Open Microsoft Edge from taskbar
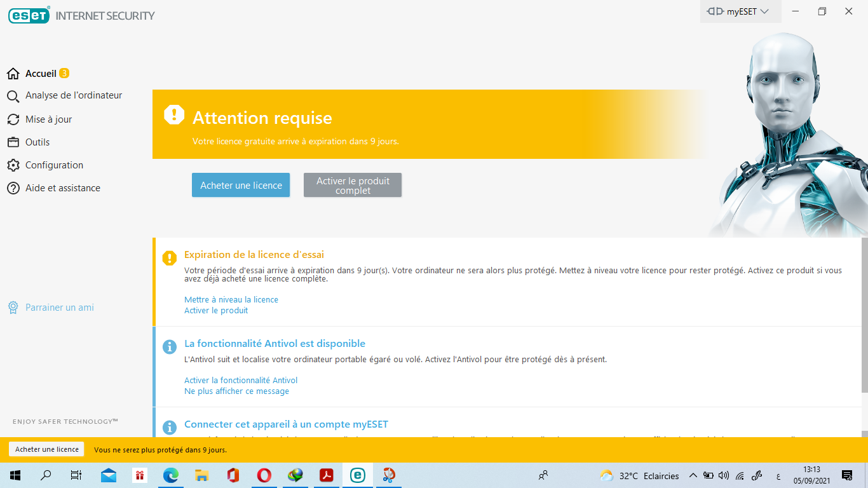 [x=171, y=475]
